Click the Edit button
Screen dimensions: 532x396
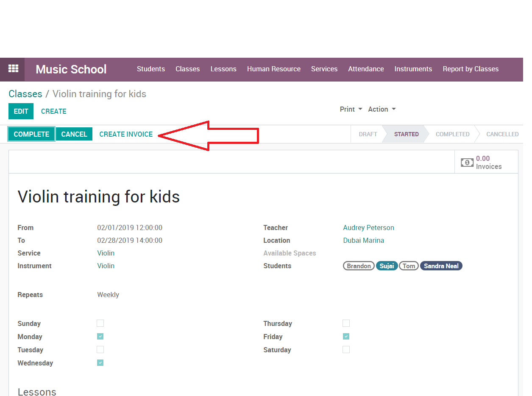click(21, 111)
